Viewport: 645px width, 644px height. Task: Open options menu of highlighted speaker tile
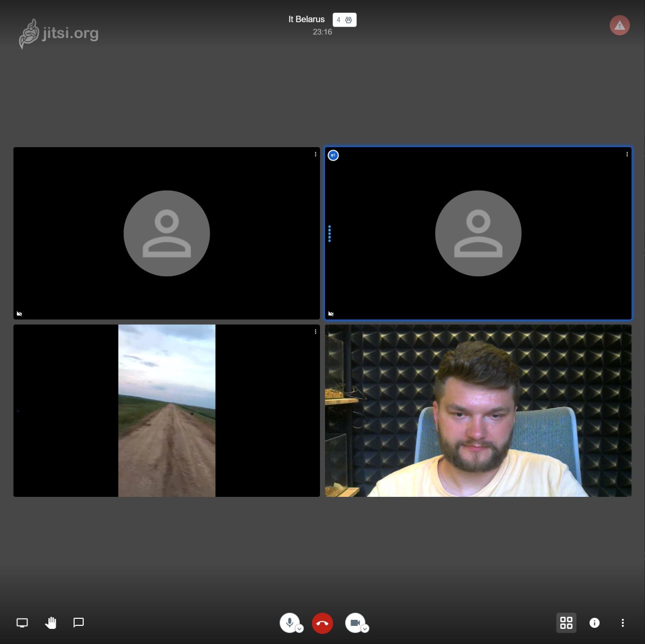[627, 154]
